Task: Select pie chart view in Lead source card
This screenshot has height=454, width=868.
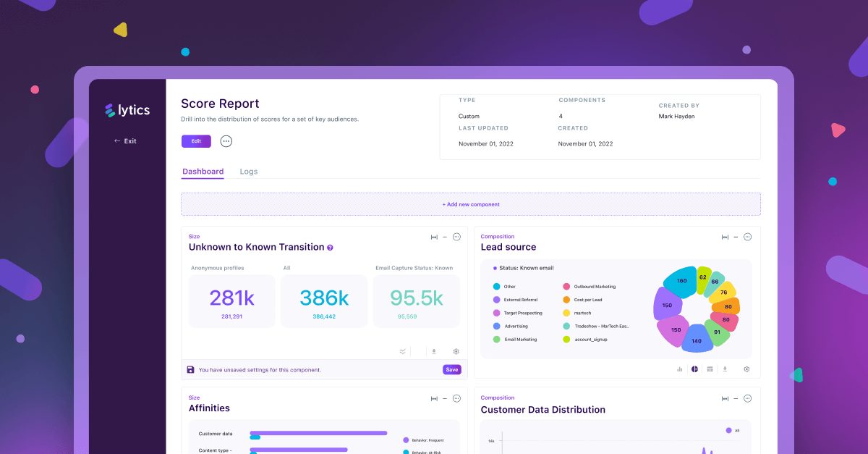Action: 694,369
